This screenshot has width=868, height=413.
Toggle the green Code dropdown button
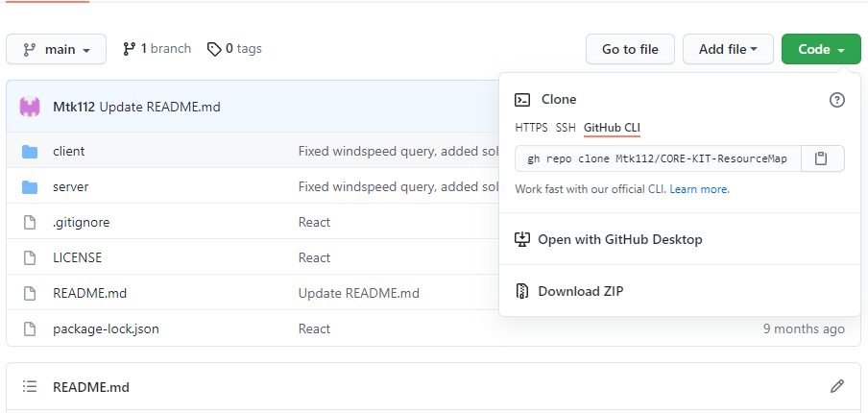tap(821, 49)
